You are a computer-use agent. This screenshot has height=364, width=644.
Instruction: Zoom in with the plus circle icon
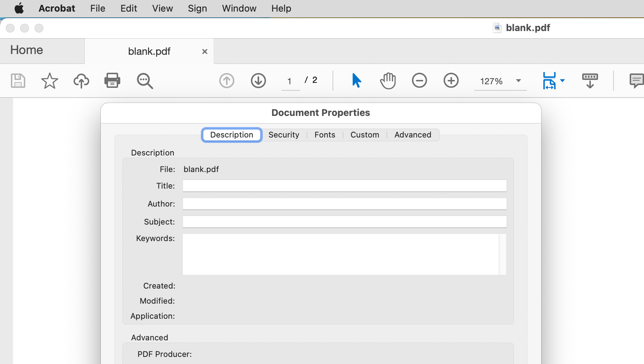(451, 80)
